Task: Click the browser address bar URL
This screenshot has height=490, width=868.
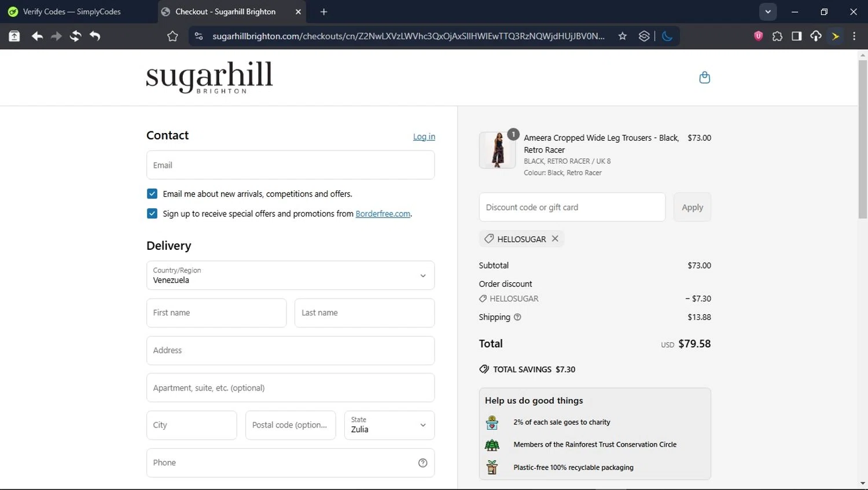Action: (x=408, y=36)
